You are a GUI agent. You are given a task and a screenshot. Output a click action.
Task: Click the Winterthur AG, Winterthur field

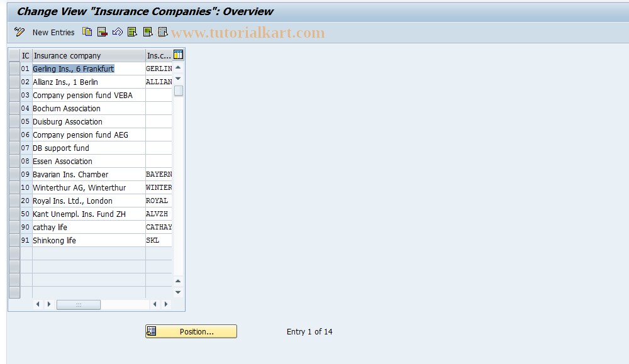(89, 187)
